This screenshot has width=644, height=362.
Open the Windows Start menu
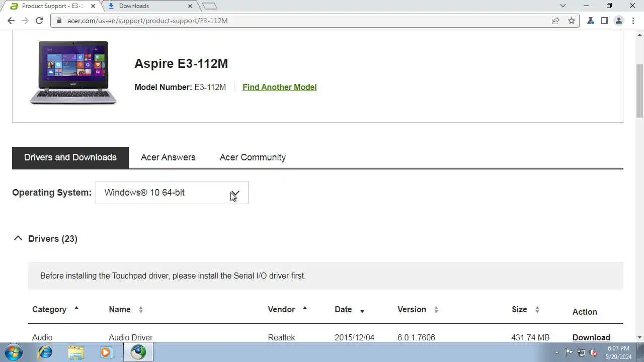click(14, 352)
